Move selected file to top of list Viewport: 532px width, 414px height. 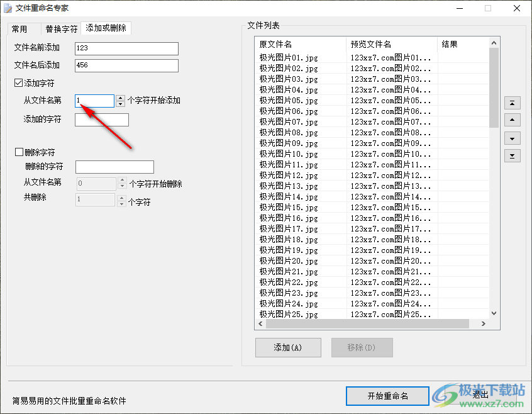tap(513, 103)
